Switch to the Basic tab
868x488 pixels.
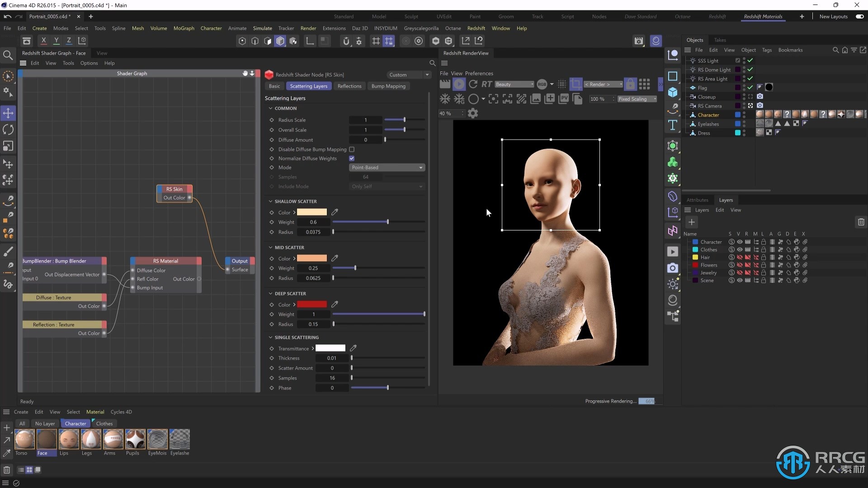pos(274,86)
